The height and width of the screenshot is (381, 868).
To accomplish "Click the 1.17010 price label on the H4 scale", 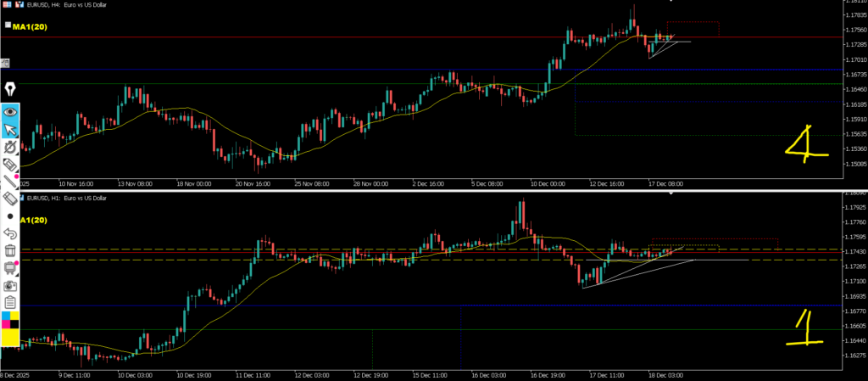I will 855,59.
